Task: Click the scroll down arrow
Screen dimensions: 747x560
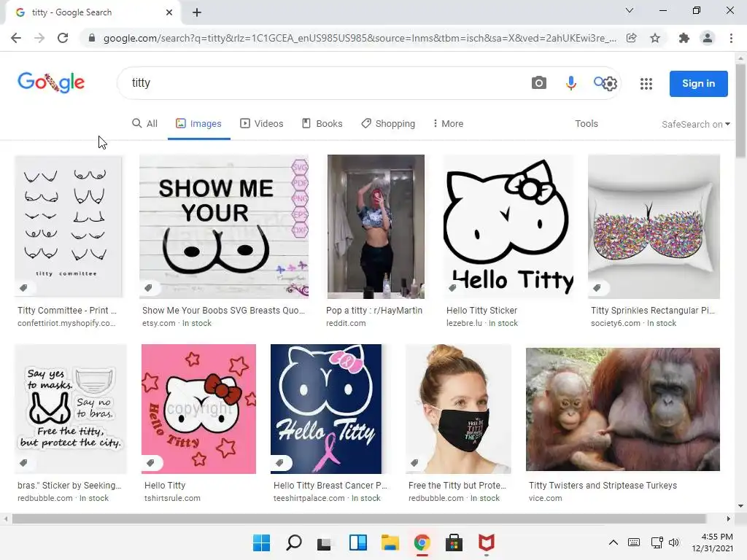Action: click(740, 506)
